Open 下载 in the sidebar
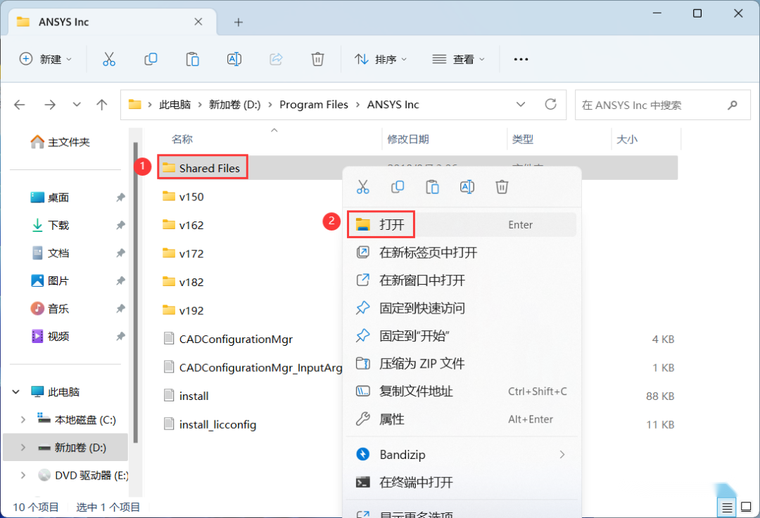 (x=50, y=225)
